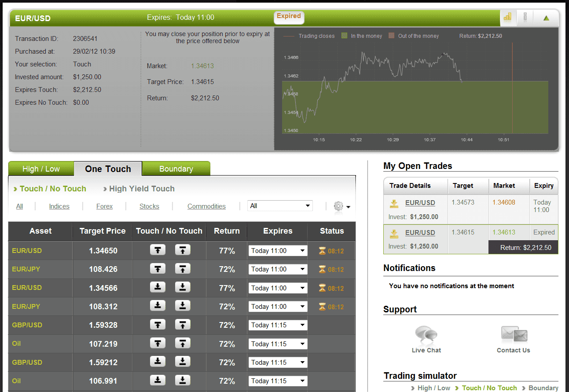Select the One Touch tab
569x392 pixels.
pyautogui.click(x=108, y=169)
